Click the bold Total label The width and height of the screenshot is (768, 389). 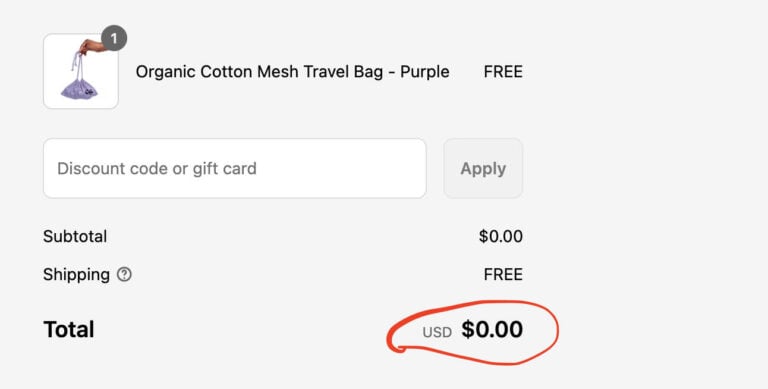69,329
